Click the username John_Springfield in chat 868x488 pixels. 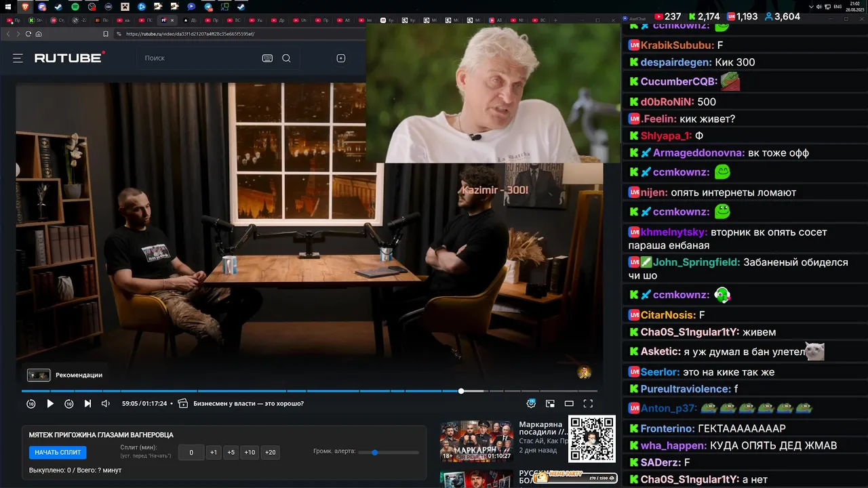pyautogui.click(x=696, y=262)
